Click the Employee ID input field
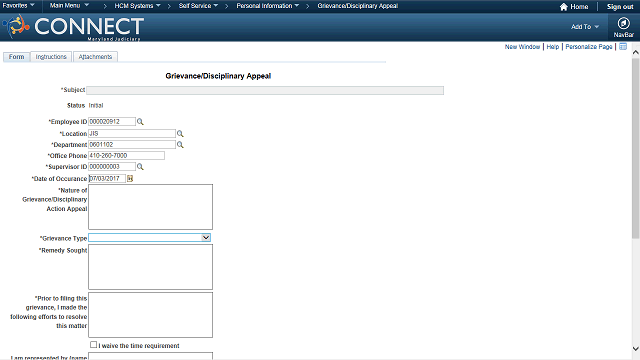The image size is (640, 360). 112,122
